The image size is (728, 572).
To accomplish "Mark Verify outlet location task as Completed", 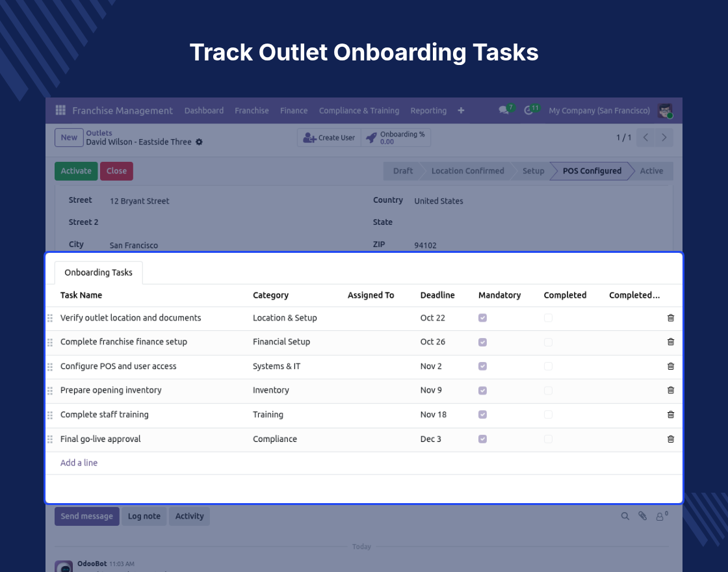I will pyautogui.click(x=548, y=318).
